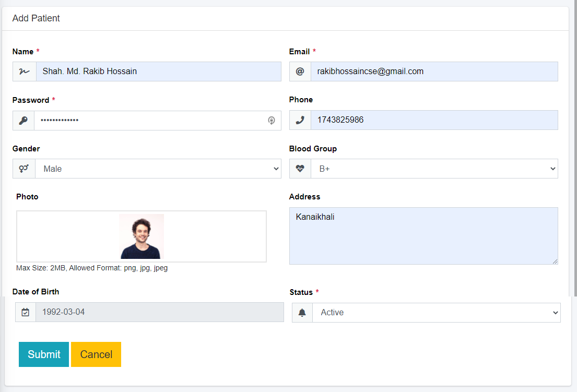This screenshot has height=392, width=577.
Task: Click the heartbeat icon beside Blood Group
Action: [x=300, y=169]
